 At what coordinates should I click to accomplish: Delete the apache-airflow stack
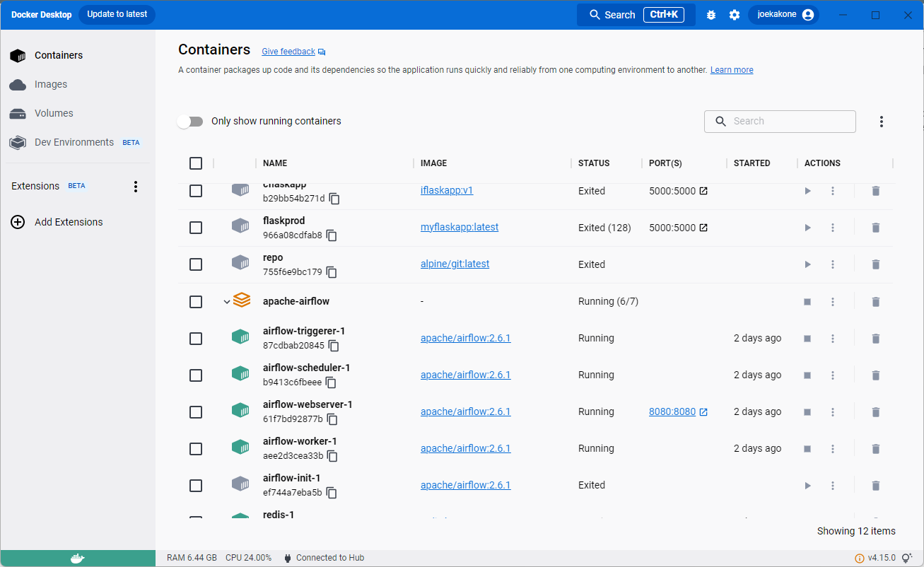point(876,302)
